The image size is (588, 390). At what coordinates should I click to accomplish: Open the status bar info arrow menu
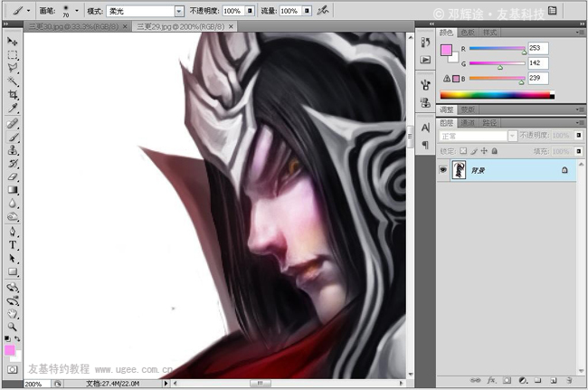pyautogui.click(x=166, y=384)
